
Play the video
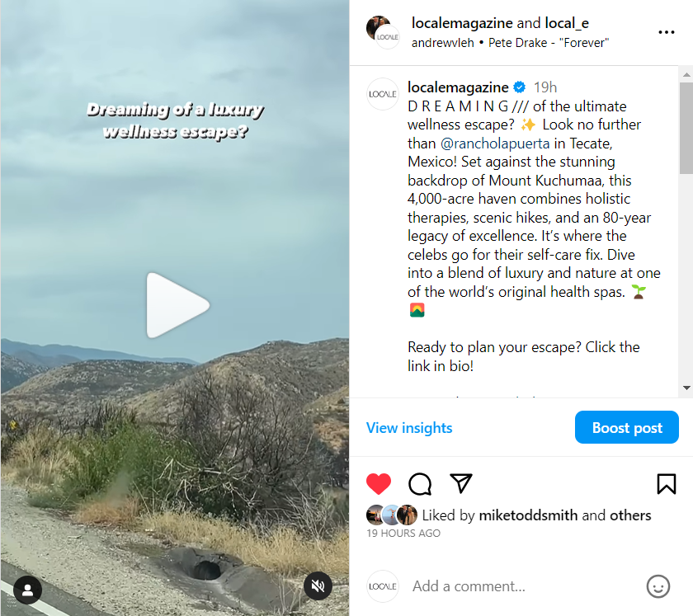point(177,305)
